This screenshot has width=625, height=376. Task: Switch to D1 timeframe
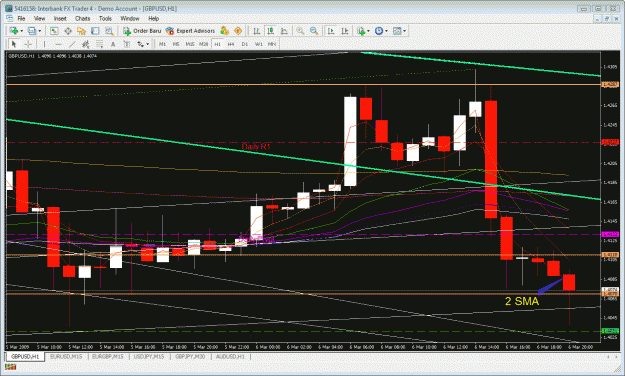click(245, 44)
